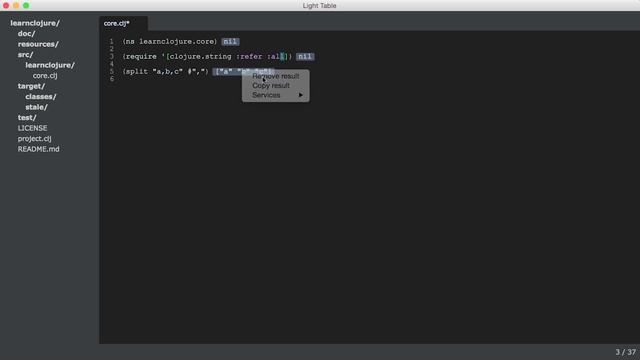
Task: Open the Services submenu
Action: 276,95
